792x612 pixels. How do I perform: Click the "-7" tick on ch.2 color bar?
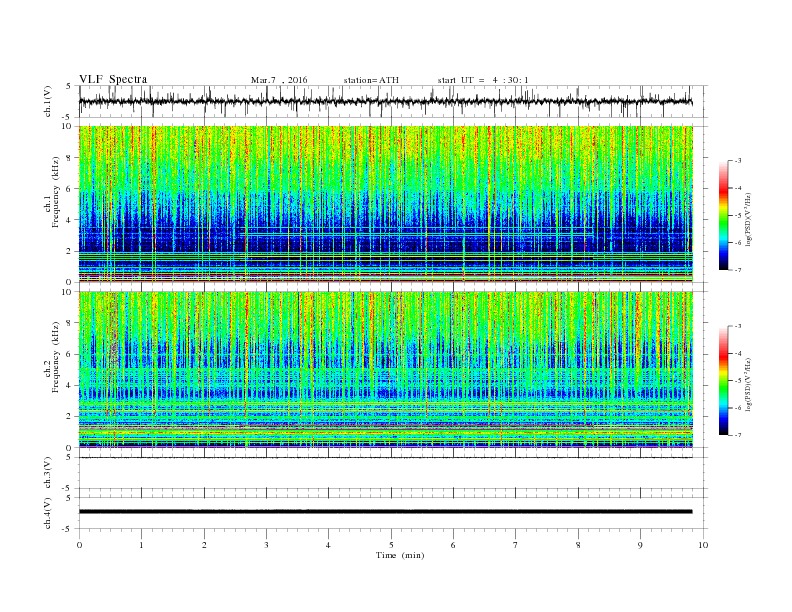point(738,435)
